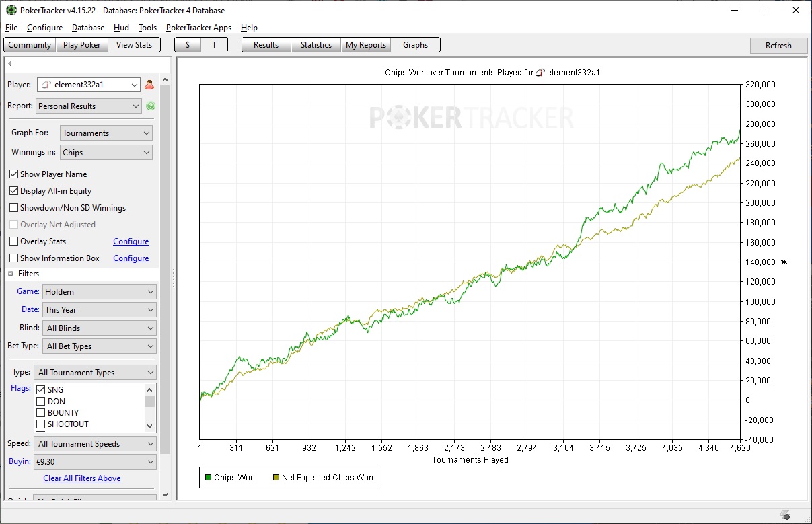Click the red player icon beside the Player field
The image size is (812, 524).
(x=149, y=85)
